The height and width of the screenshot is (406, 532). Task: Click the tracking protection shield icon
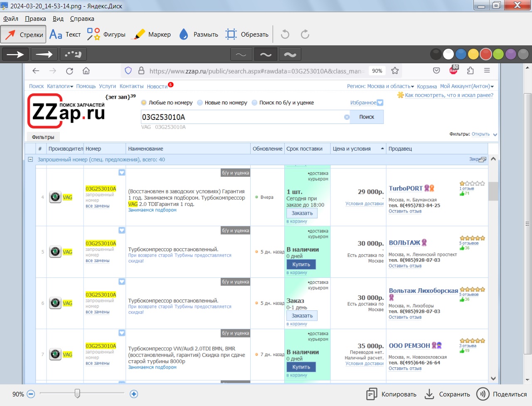[128, 71]
